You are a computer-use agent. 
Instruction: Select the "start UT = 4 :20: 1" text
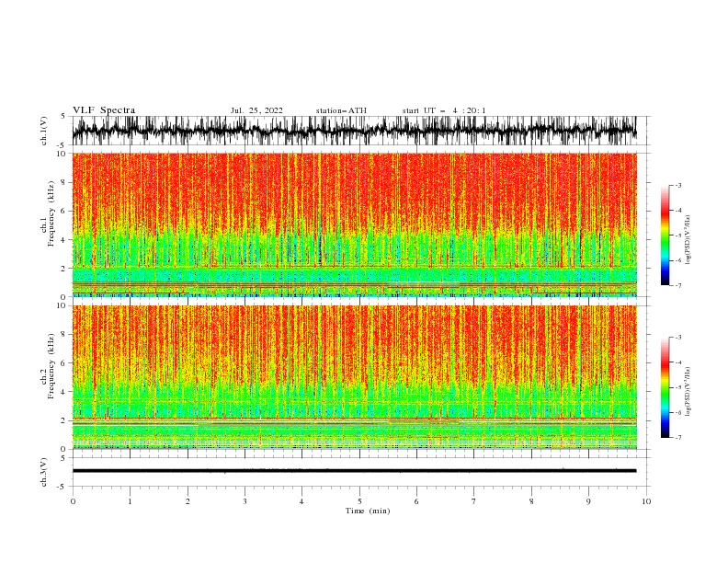click(x=444, y=110)
